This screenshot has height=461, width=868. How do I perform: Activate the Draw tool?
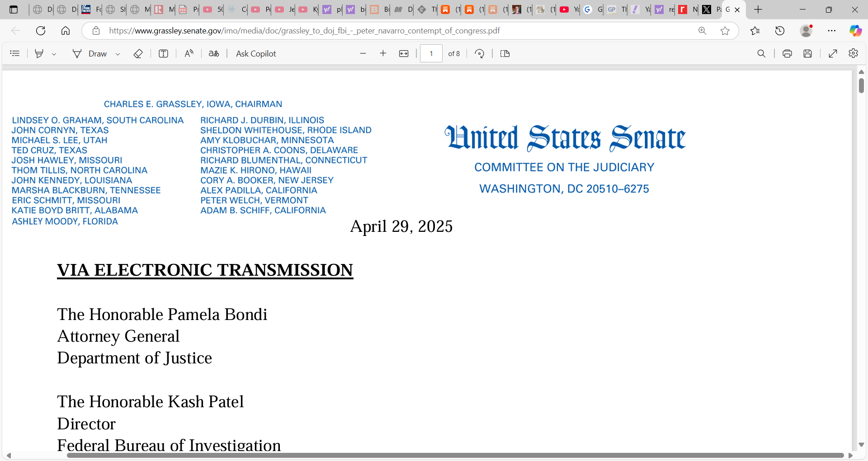point(90,53)
